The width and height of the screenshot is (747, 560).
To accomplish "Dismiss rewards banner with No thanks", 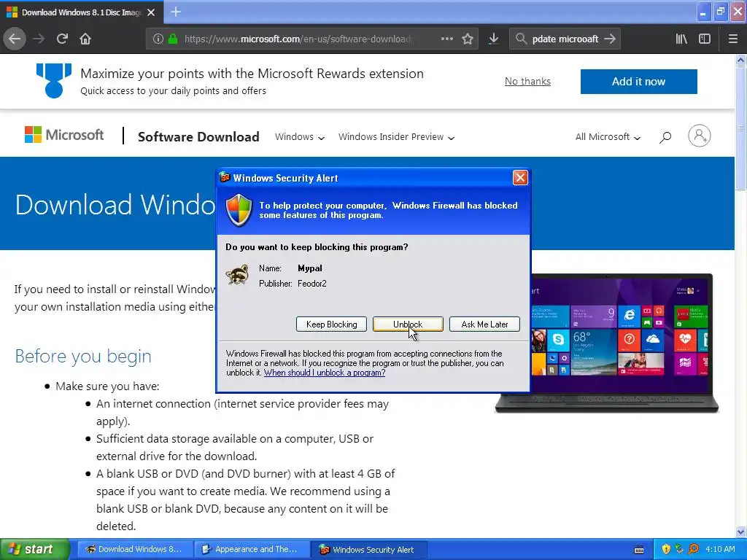I will click(x=527, y=81).
